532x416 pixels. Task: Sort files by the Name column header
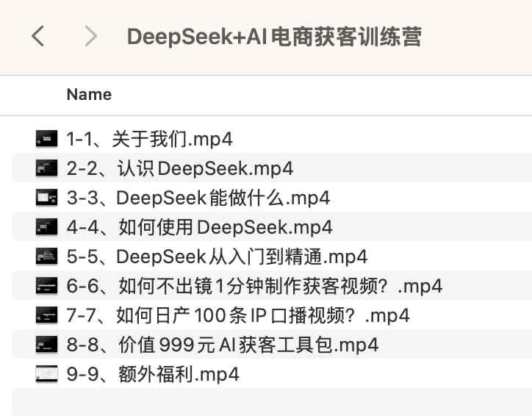[89, 95]
